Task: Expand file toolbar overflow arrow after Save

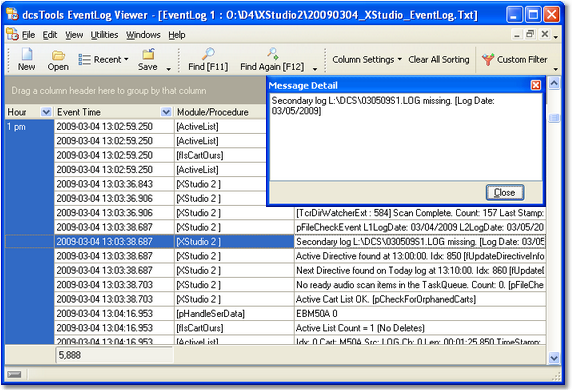Action: click(169, 69)
